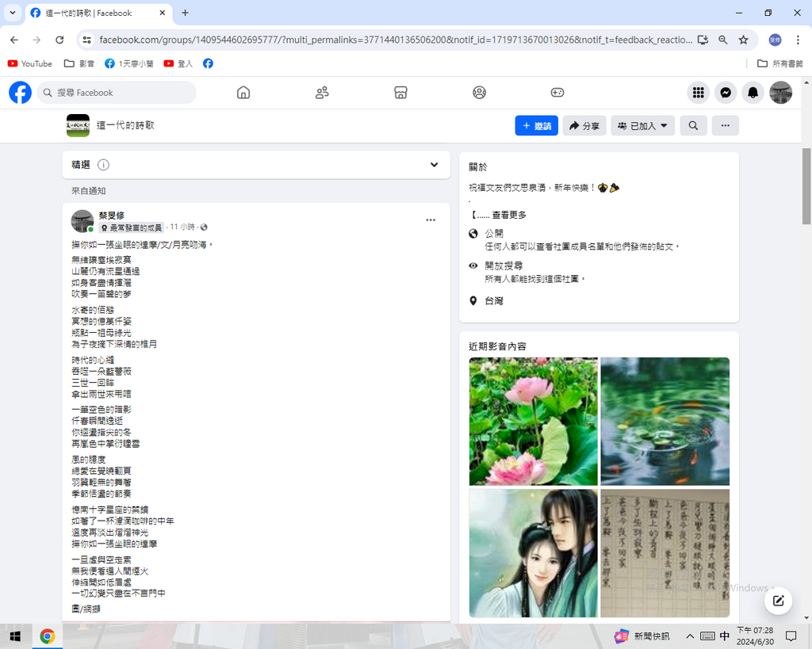Click the 分享 button
This screenshot has height=649, width=812.
pyautogui.click(x=584, y=125)
